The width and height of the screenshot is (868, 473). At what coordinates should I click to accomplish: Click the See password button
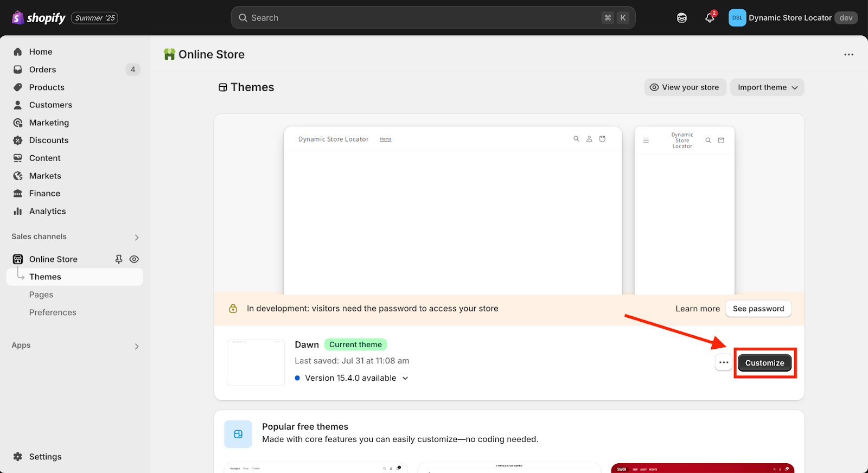[x=758, y=309]
